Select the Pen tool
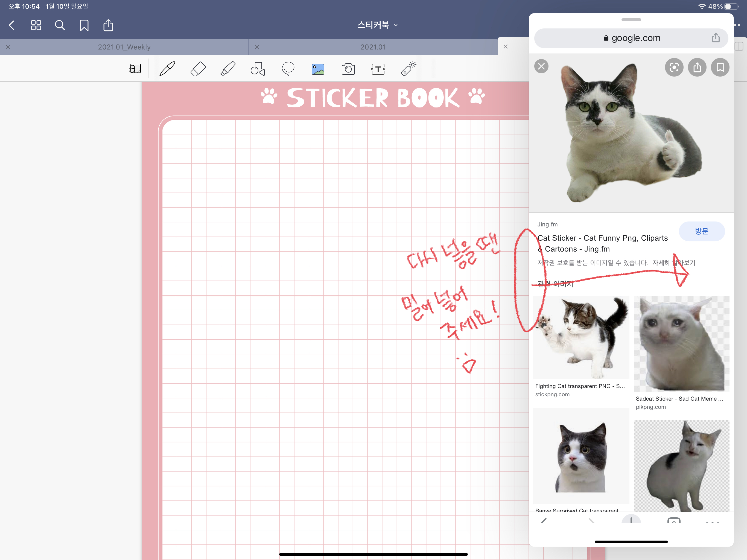Screen dimensions: 747x560 [167, 69]
